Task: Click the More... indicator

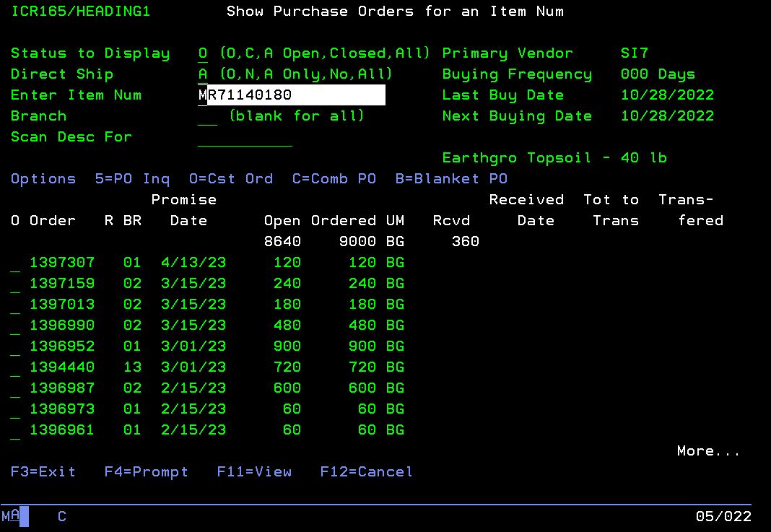Action: [x=708, y=451]
